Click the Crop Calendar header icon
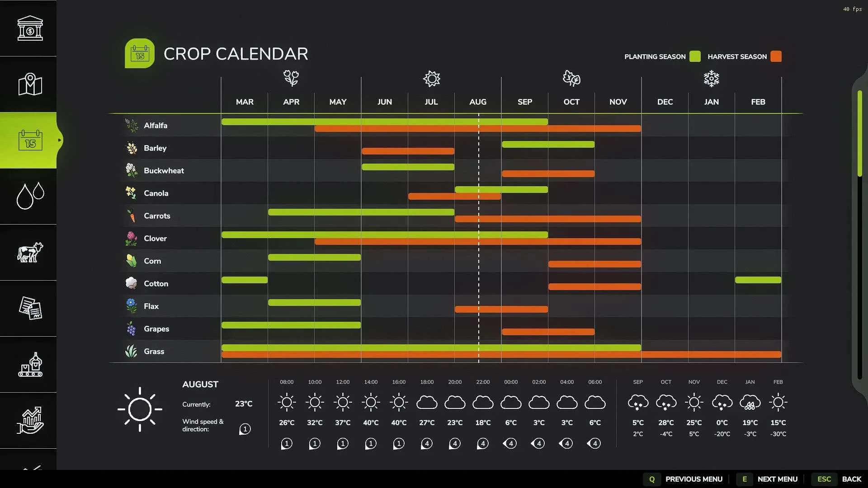The height and width of the screenshot is (488, 868). point(140,53)
